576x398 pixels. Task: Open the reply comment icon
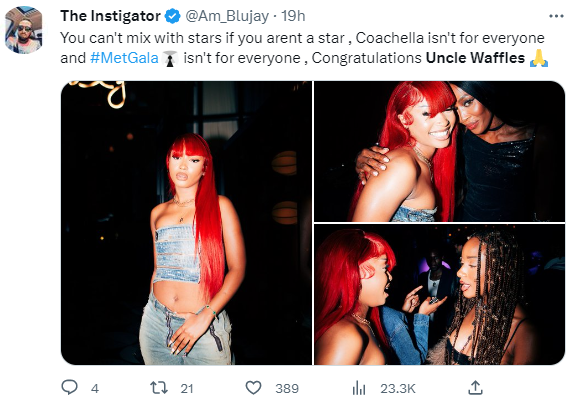click(x=69, y=387)
